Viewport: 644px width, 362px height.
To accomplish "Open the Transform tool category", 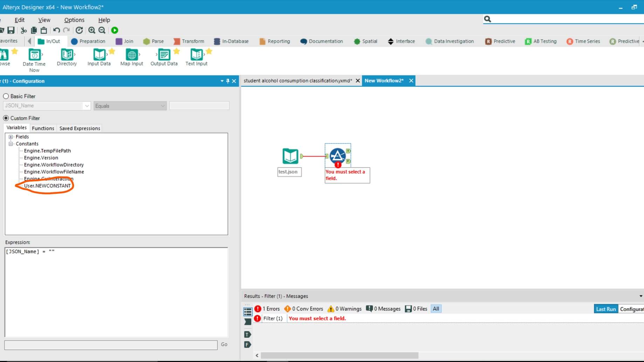I will [x=189, y=41].
